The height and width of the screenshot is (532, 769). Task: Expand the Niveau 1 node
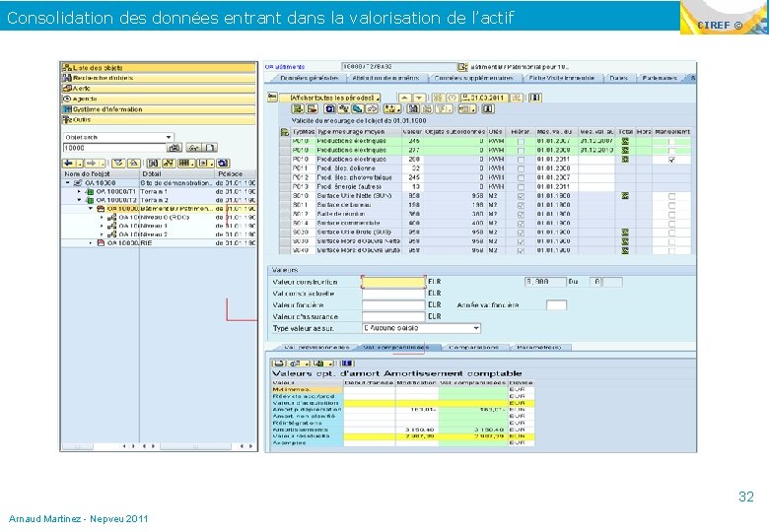click(102, 226)
